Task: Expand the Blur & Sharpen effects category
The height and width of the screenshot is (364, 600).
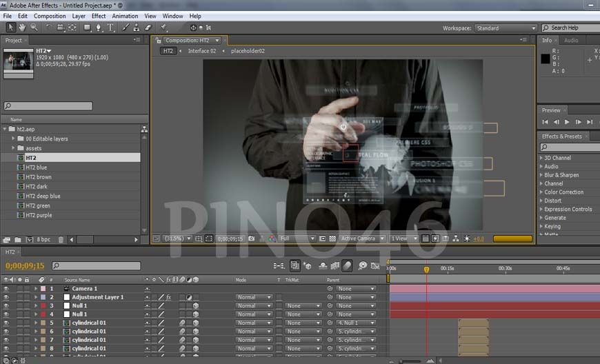Action: click(x=561, y=174)
